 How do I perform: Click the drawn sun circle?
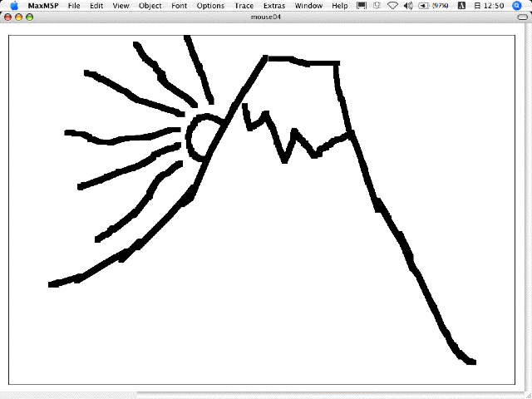click(x=205, y=137)
